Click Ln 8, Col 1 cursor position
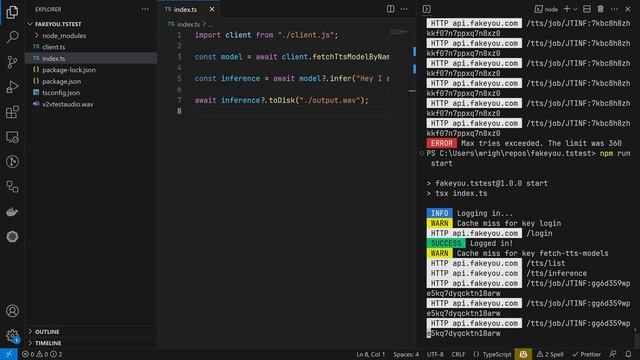Viewport: 640px width, 360px height. click(371, 354)
